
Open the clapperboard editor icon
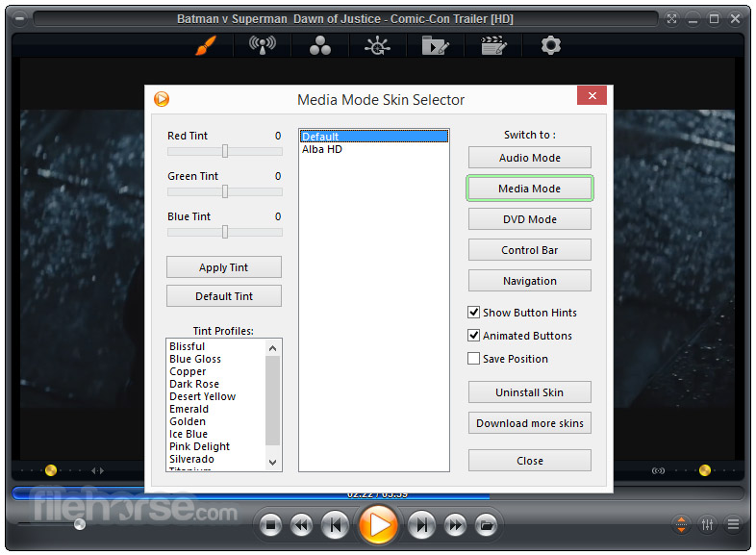click(493, 46)
